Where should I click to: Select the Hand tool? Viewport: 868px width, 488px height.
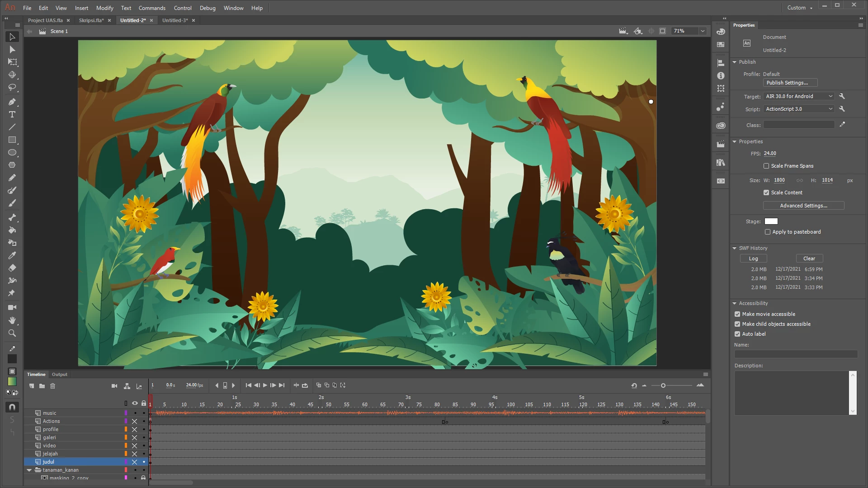(12, 320)
